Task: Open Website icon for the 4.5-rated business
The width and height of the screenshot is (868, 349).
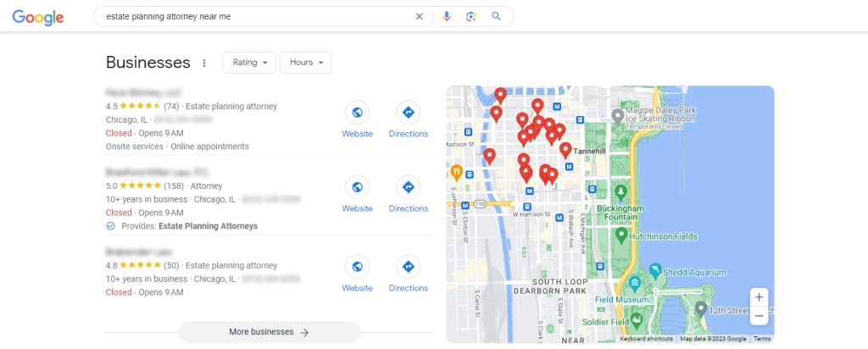Action: coord(357,113)
